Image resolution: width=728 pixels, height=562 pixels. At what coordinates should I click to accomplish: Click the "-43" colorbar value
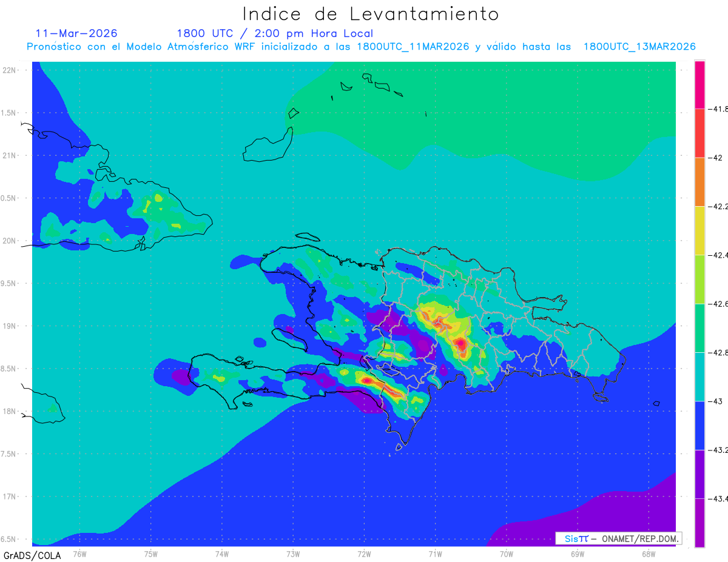715,401
